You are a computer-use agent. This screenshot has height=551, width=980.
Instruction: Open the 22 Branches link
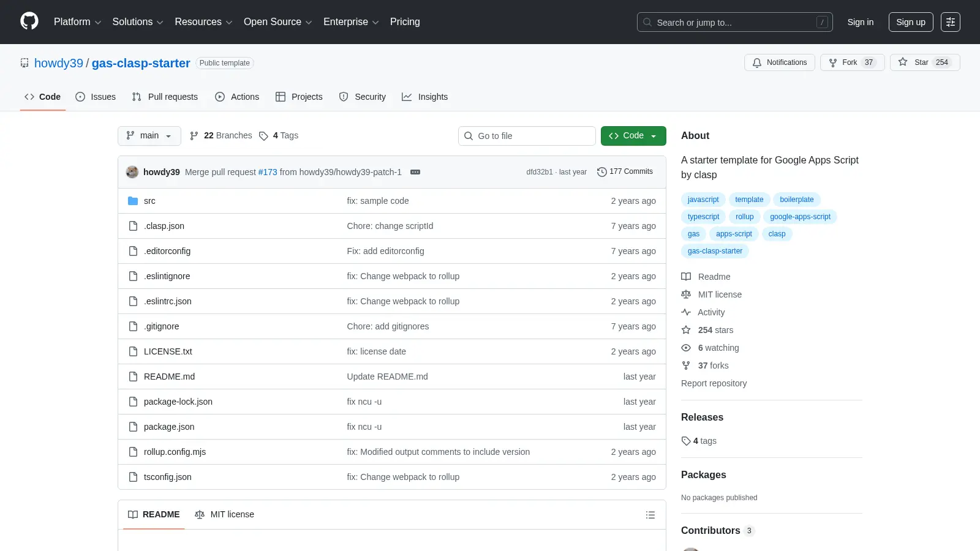pyautogui.click(x=221, y=135)
